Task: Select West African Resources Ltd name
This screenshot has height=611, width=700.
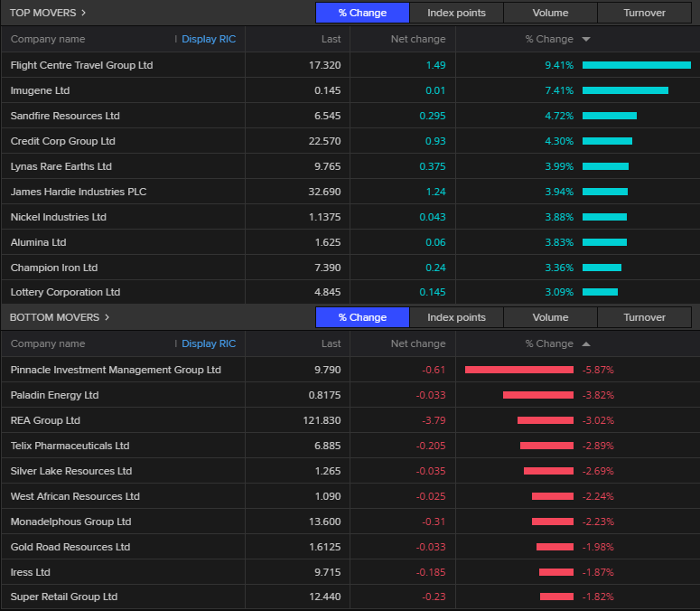Action: click(75, 496)
